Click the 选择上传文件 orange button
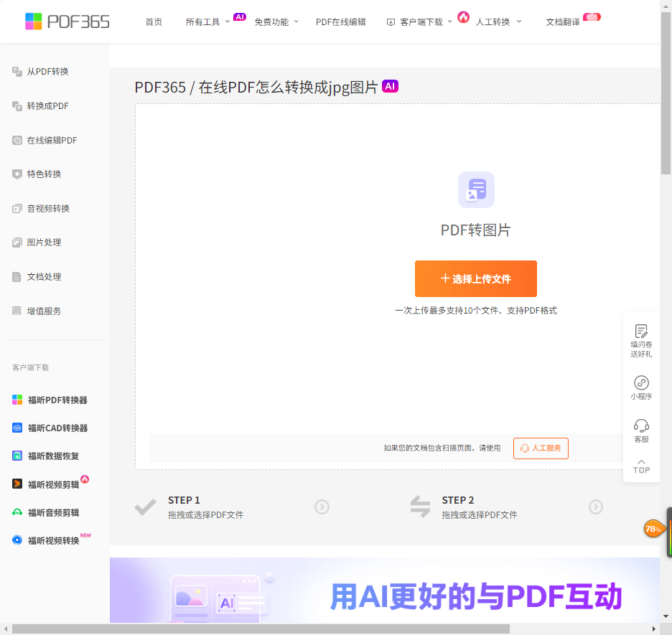The height and width of the screenshot is (635, 672). (476, 278)
